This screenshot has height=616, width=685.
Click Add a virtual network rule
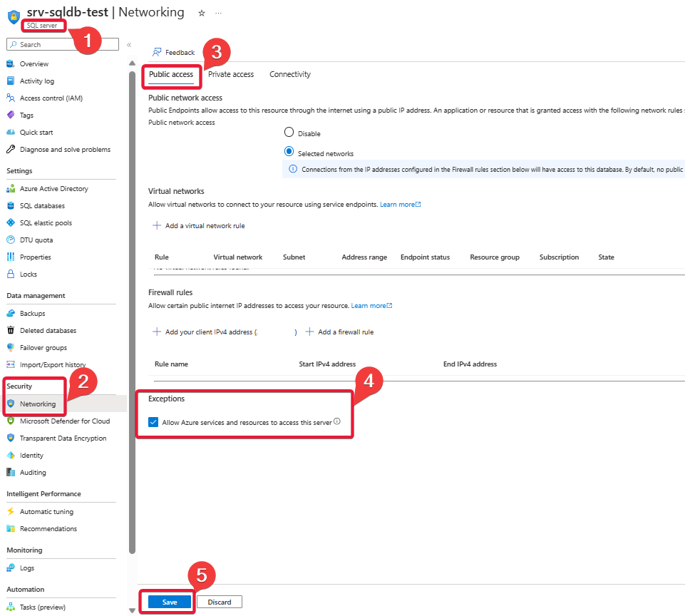tap(198, 225)
